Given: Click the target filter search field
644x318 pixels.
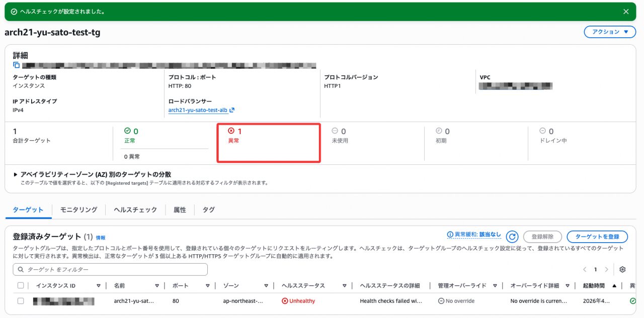Looking at the screenshot, I should click(110, 270).
